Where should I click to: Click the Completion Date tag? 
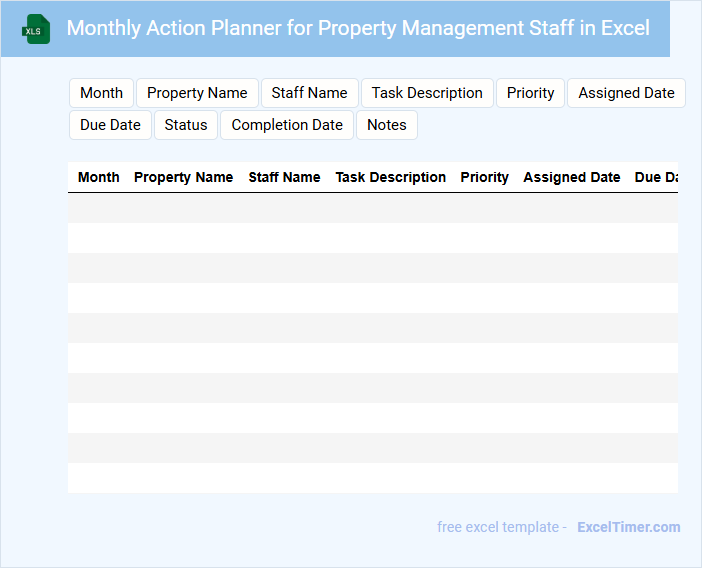287,125
